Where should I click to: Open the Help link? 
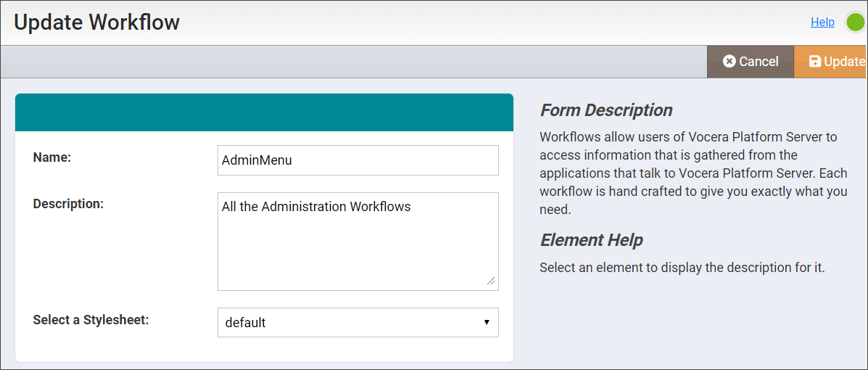[x=822, y=22]
